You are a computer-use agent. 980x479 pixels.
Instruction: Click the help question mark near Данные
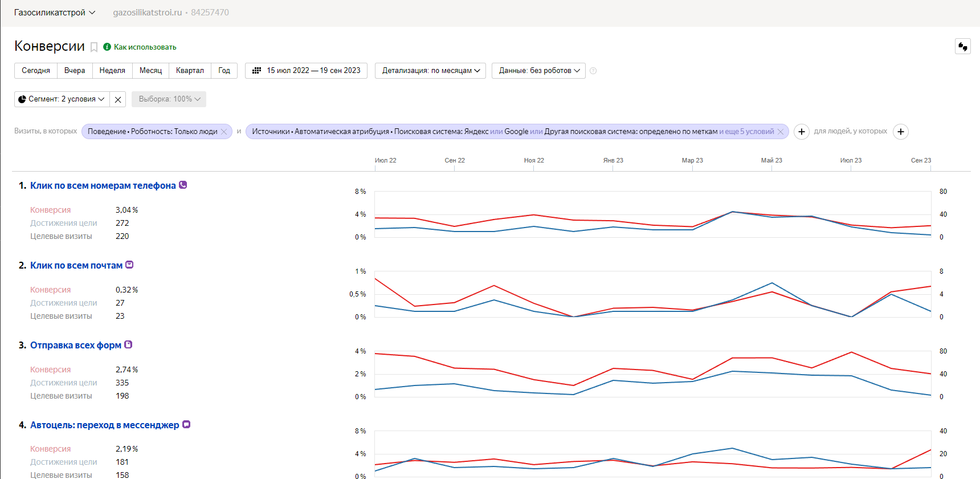593,71
